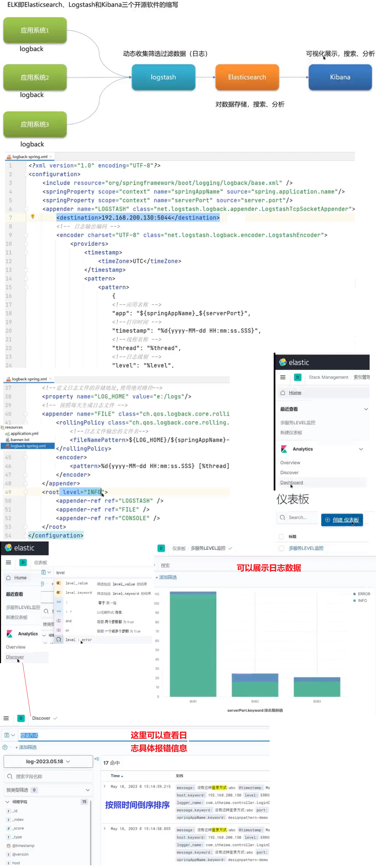Click the string type icon of the _id field
Screen dimensions: 376x868
(x=8, y=811)
